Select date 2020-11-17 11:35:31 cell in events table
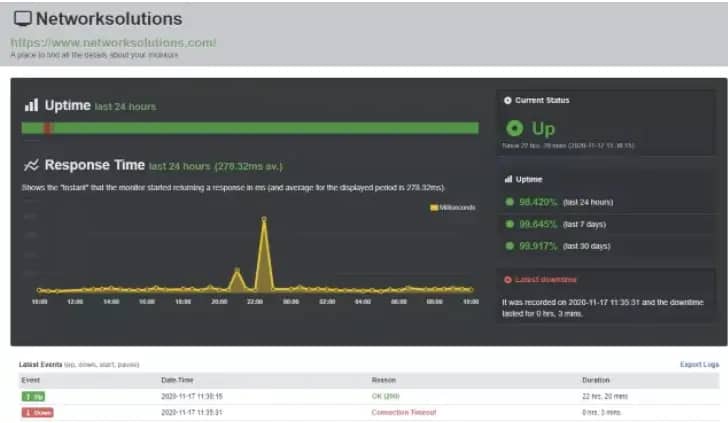728x423 pixels. click(192, 412)
